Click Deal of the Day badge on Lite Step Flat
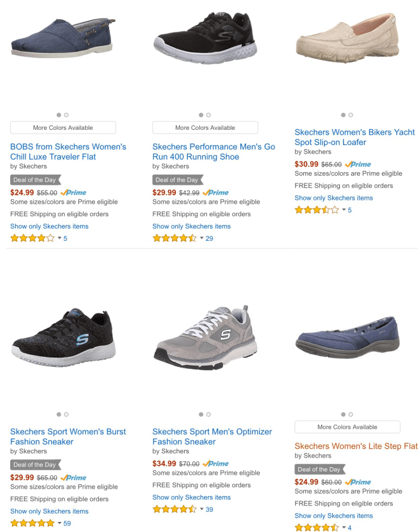Image resolution: width=418 pixels, height=532 pixels. 319,469
